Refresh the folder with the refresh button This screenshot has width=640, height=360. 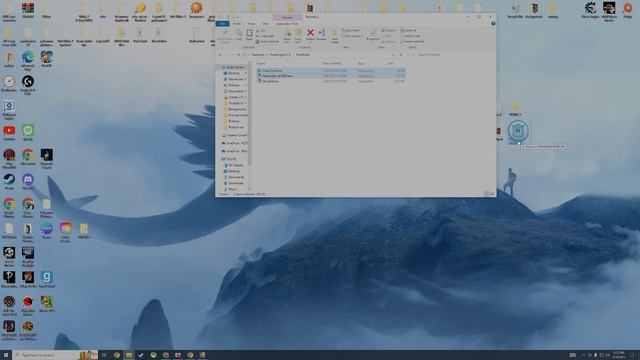401,55
